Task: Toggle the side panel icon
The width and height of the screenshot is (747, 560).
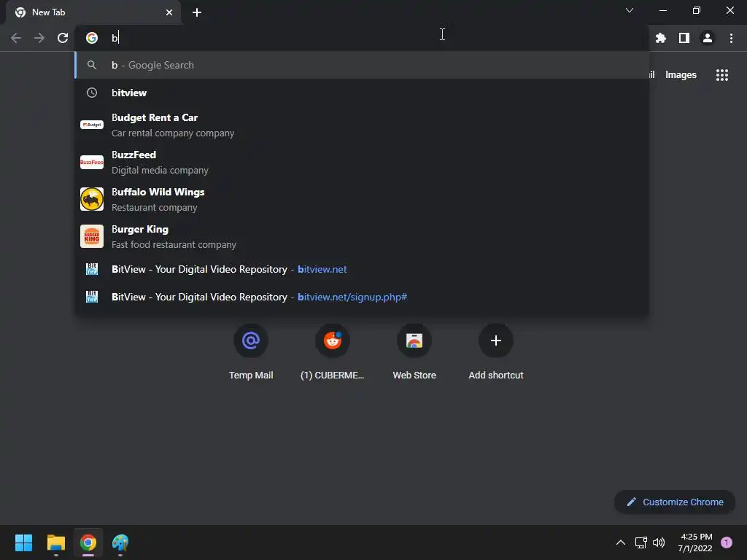Action: pyautogui.click(x=684, y=38)
